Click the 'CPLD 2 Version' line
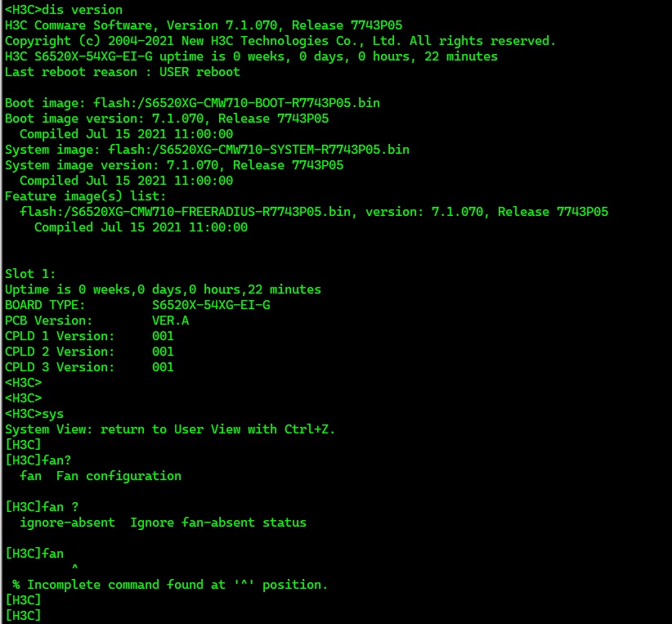Image resolution: width=672 pixels, height=624 pixels. [x=88, y=352]
